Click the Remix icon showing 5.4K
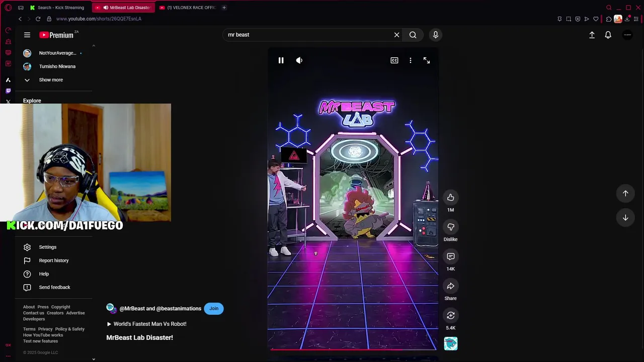This screenshot has height=362, width=644. click(451, 316)
